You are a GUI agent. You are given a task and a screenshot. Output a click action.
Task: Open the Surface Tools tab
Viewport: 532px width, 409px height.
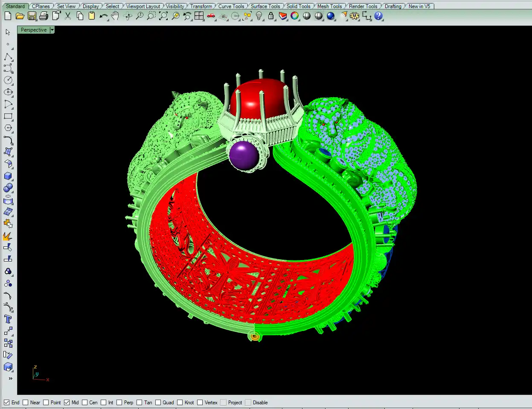(x=265, y=6)
